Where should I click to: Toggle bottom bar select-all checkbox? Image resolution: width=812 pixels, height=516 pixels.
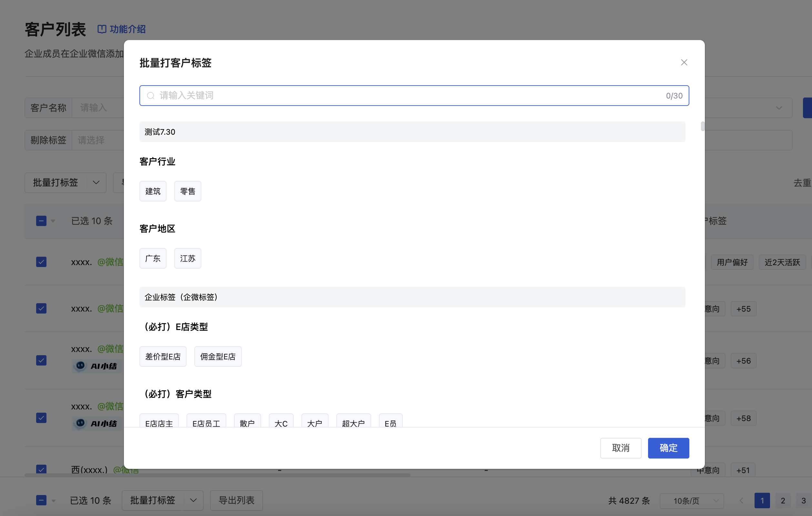click(x=41, y=500)
